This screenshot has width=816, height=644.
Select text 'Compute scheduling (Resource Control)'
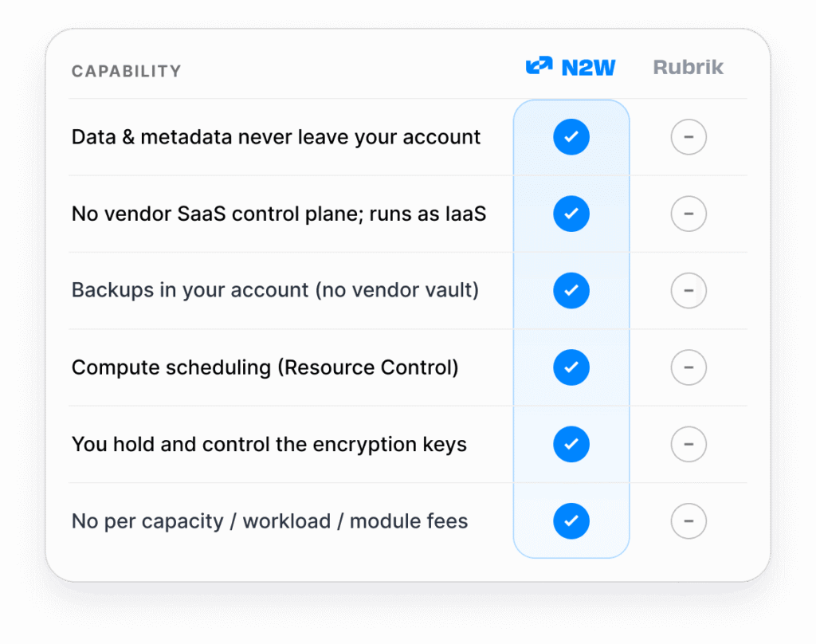click(265, 367)
